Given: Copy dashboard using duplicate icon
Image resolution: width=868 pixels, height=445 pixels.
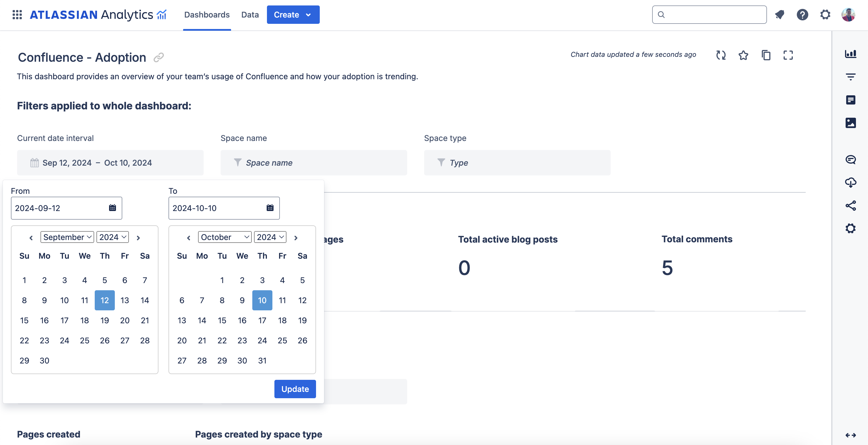Looking at the screenshot, I should click(x=766, y=55).
